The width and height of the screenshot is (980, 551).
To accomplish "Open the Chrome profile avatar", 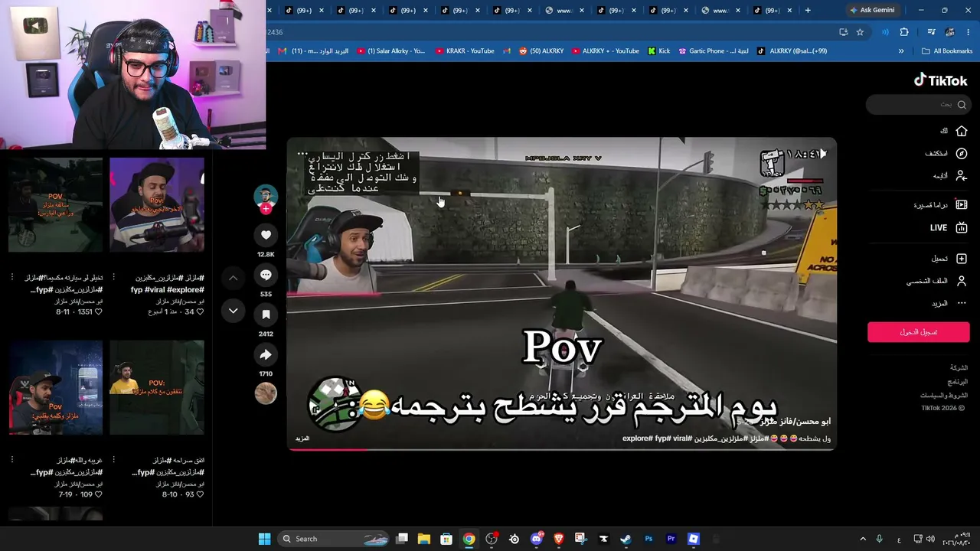I will pos(950,32).
